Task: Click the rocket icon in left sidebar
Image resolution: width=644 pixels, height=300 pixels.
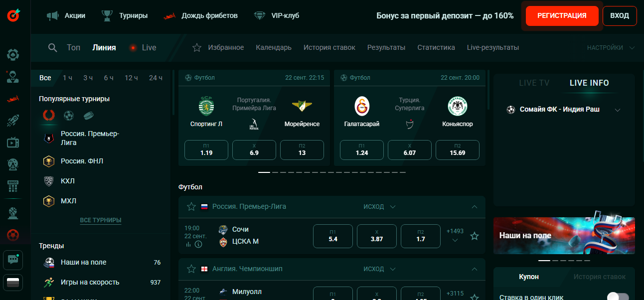Action: point(13,120)
